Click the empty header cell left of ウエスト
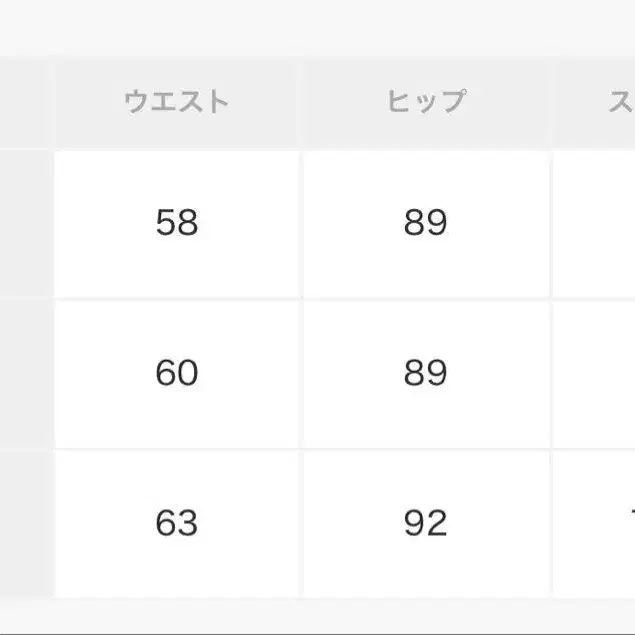635x635 pixels. click(24, 101)
